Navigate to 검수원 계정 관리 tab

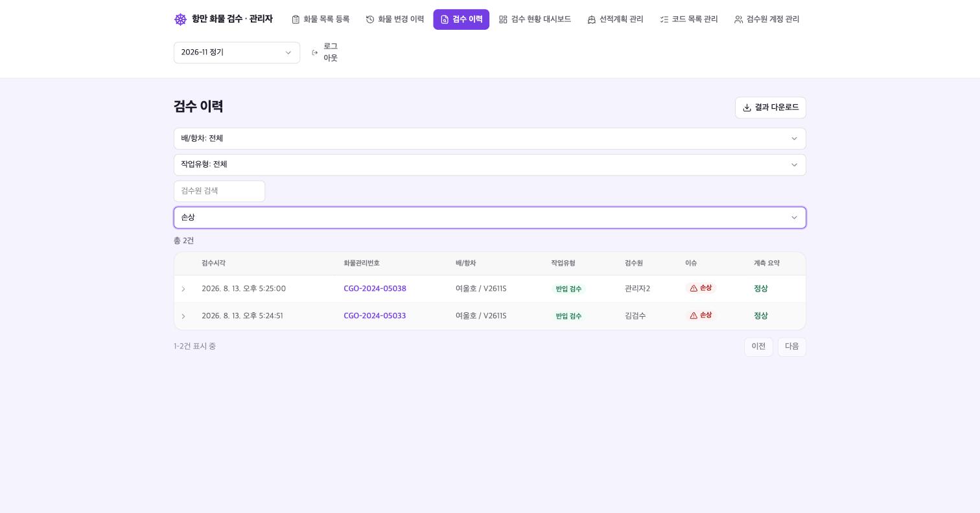click(x=767, y=19)
